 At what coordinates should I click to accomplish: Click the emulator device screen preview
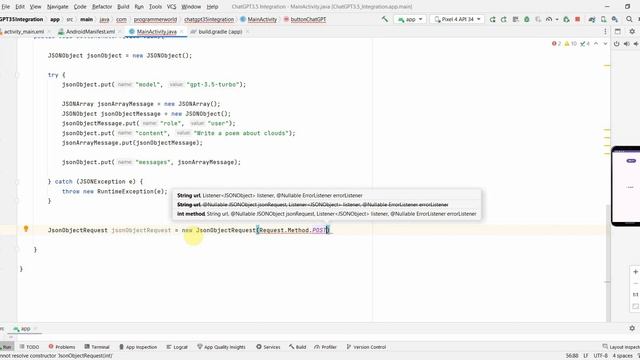[626, 186]
